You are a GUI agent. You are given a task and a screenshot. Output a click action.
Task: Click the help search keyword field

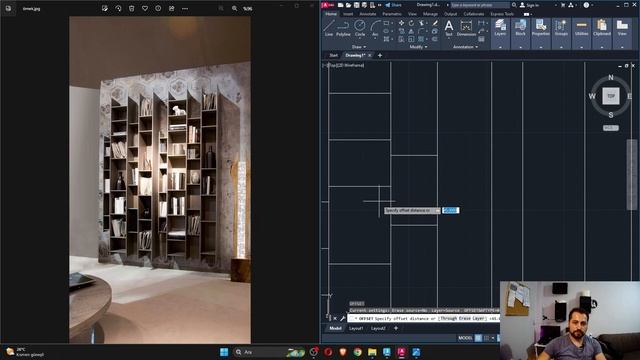(480, 5)
